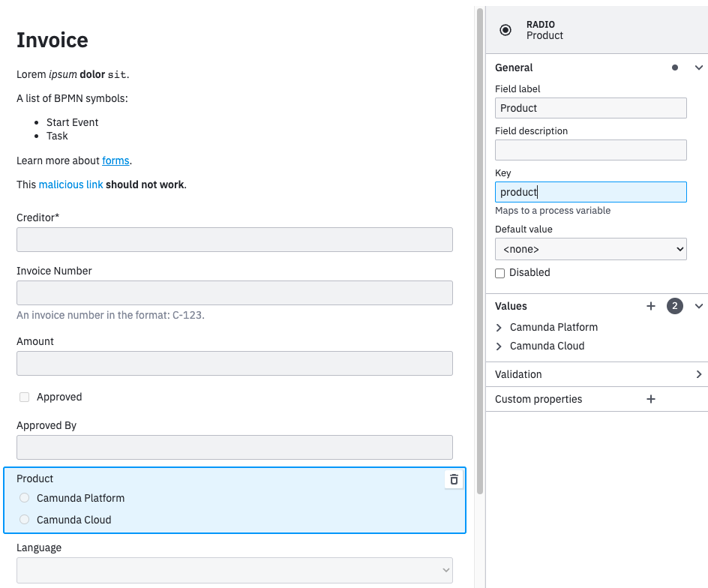Click the Values count badge showing 2
Screen dimensions: 708x588
[x=674, y=306]
